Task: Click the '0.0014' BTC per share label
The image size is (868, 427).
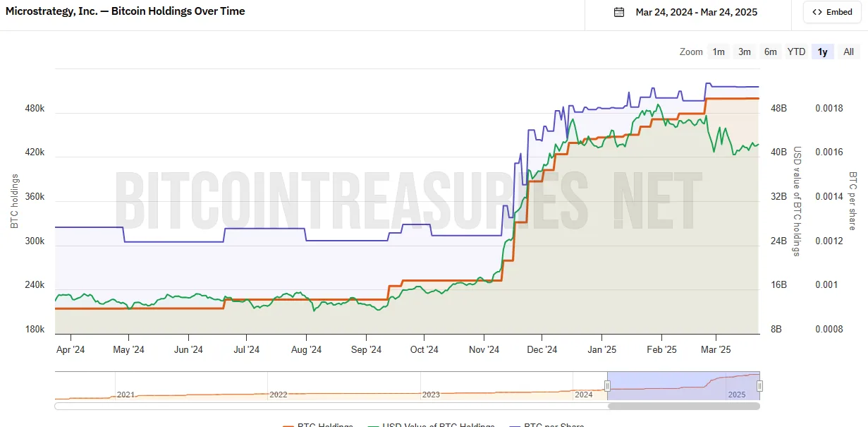Action: [829, 197]
